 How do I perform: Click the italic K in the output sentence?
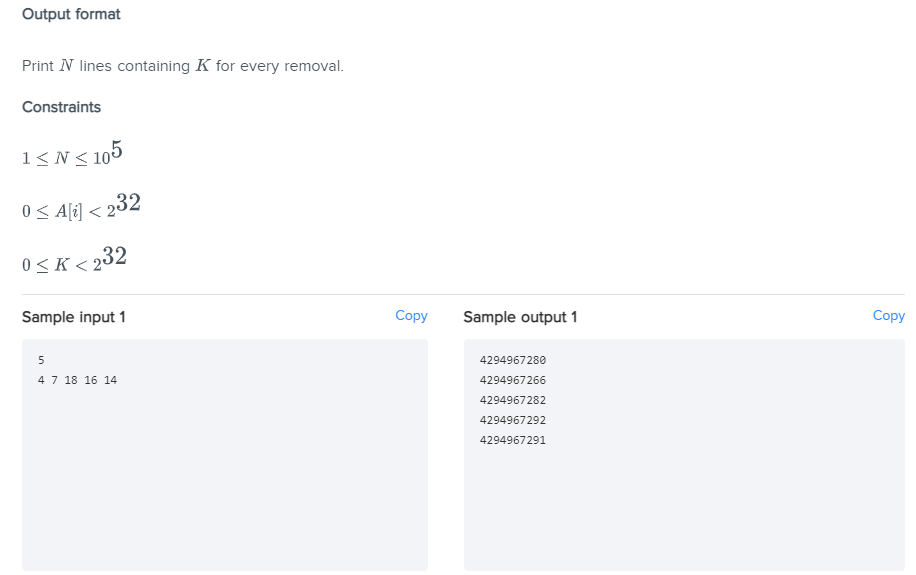(203, 65)
